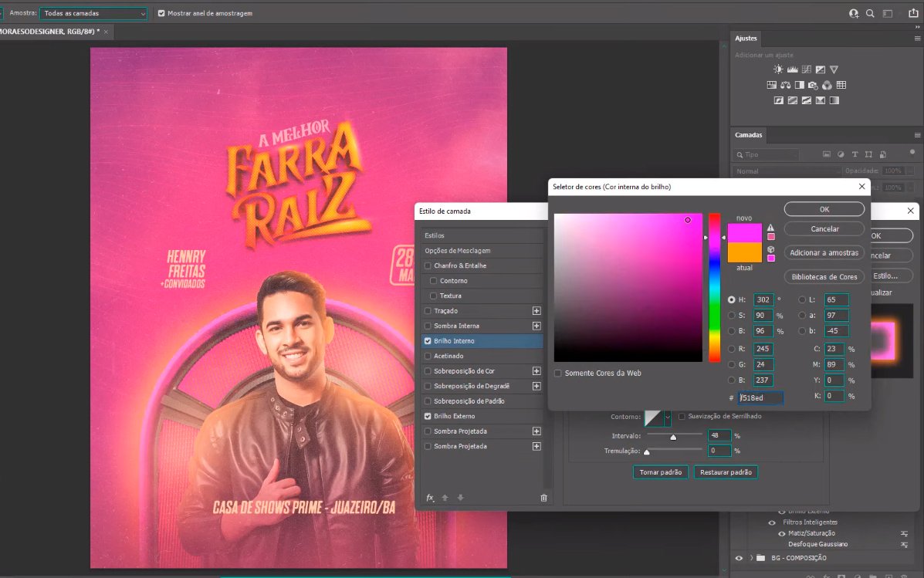Click the rainbow hue slider strip
Viewport: 924px width, 578px height.
coord(714,287)
